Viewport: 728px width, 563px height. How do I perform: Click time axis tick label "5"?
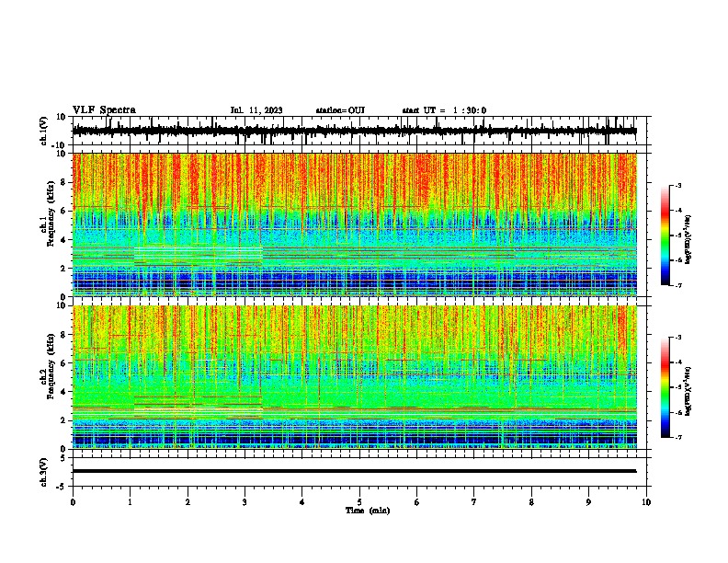tap(359, 502)
